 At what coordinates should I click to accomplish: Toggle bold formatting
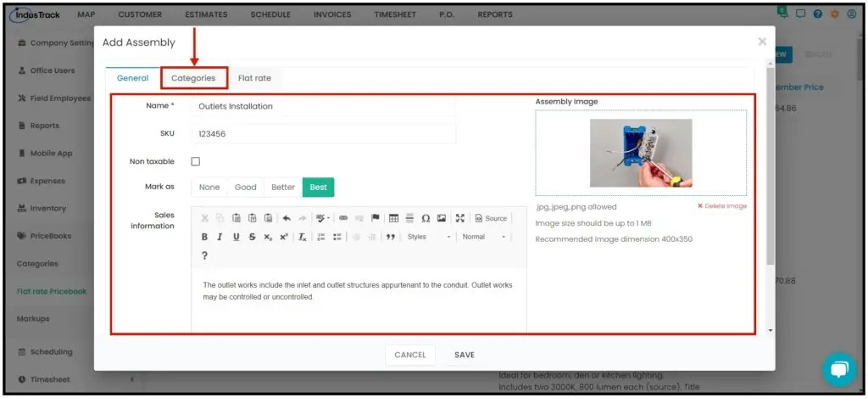(204, 237)
